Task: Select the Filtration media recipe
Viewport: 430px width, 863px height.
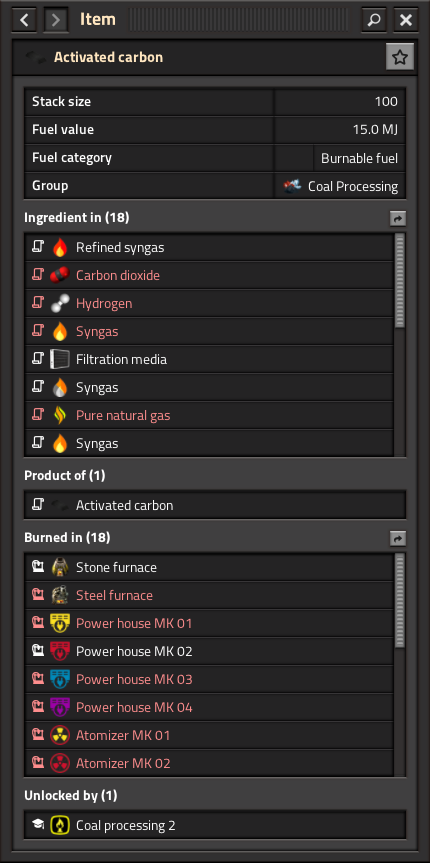Action: coord(209,359)
